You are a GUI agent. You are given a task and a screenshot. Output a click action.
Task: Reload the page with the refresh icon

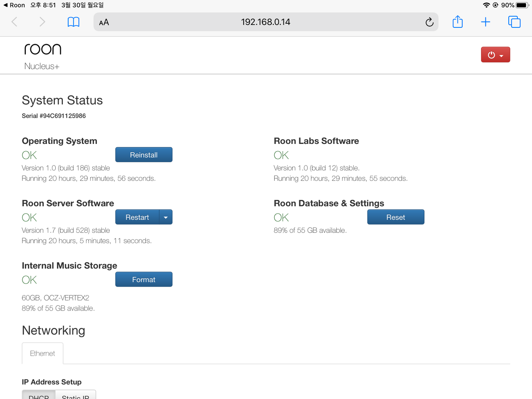(429, 22)
